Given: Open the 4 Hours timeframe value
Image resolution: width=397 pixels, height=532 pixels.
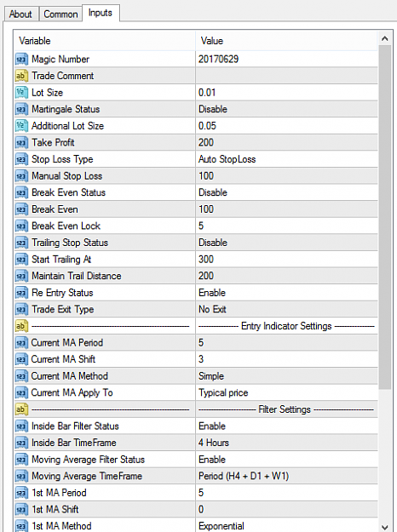Looking at the screenshot, I should click(286, 443).
